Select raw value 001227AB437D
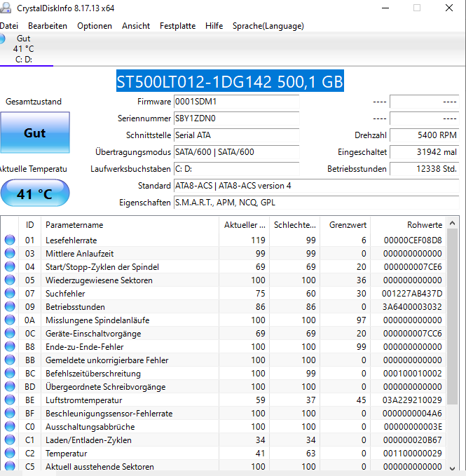The height and width of the screenshot is (476, 466). (x=412, y=294)
